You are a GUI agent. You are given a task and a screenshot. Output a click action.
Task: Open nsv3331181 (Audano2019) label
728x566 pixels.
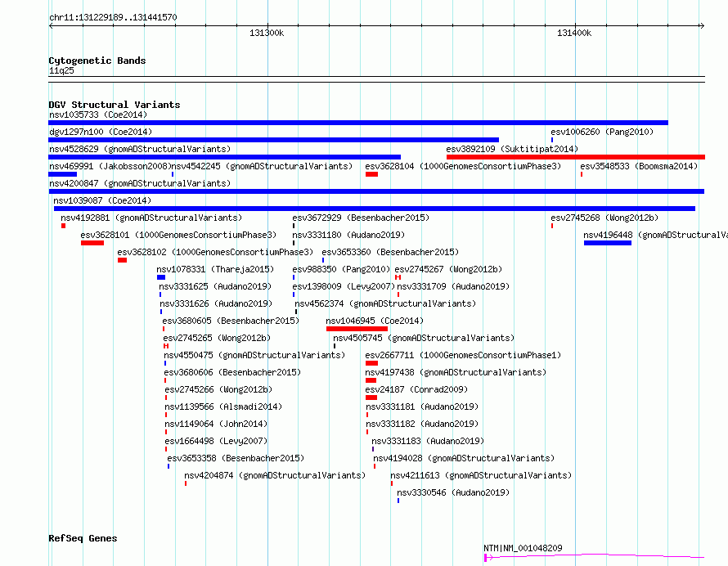[x=422, y=407]
